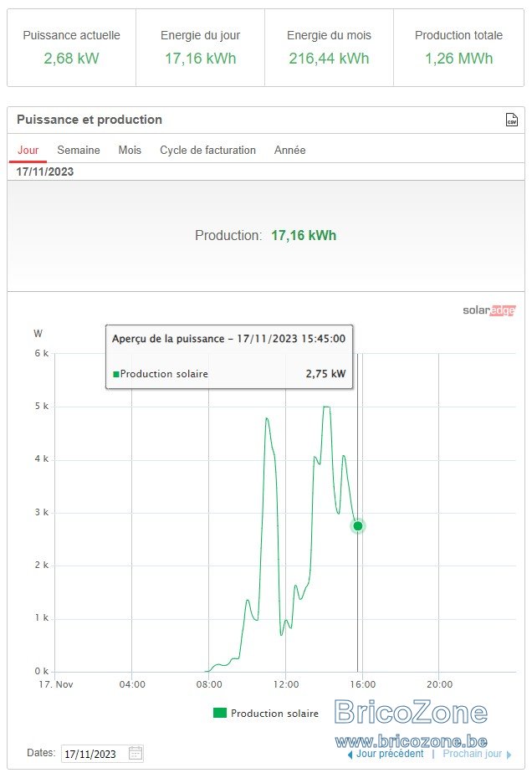Click green data point on chart
Screen dimensions: 532x778
[358, 526]
